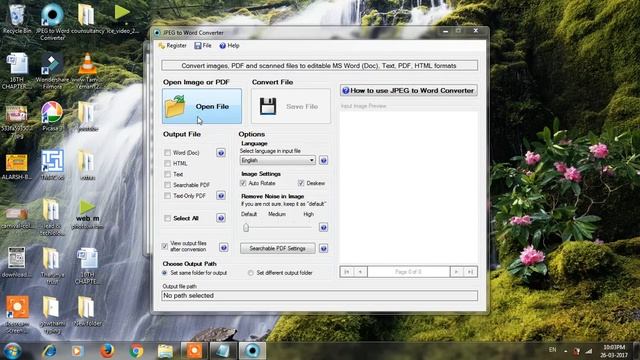Open the Windows Start orb
Viewport: 640px width, 360px height.
pyautogui.click(x=13, y=351)
